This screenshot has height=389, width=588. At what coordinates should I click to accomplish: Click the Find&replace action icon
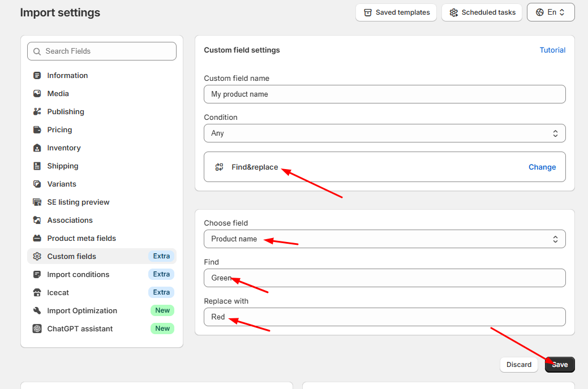220,167
